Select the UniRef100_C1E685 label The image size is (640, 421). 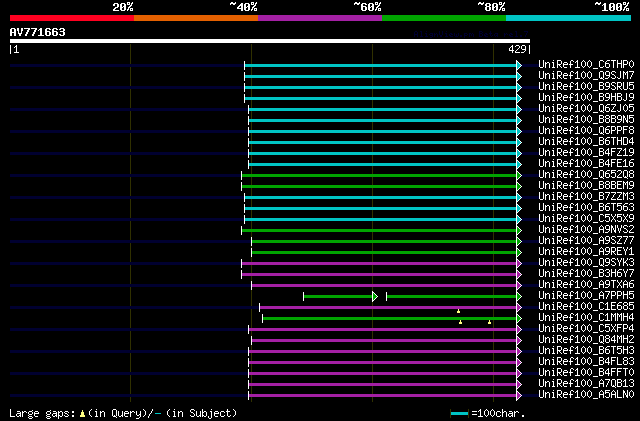587,307
